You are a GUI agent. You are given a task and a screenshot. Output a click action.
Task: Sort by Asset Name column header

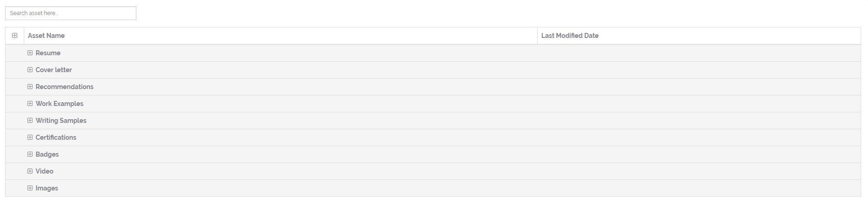(x=46, y=36)
